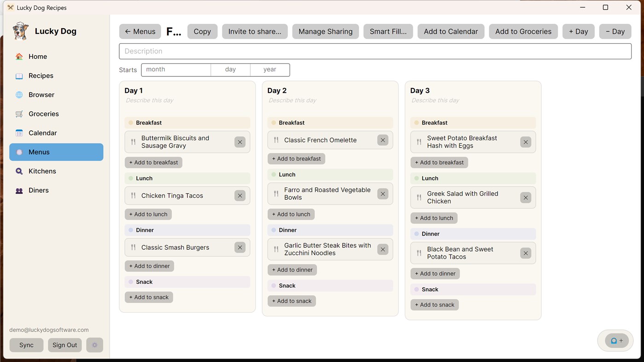Remove Chicken Tinga Tacos from lunch
644x362 pixels.
click(x=240, y=195)
